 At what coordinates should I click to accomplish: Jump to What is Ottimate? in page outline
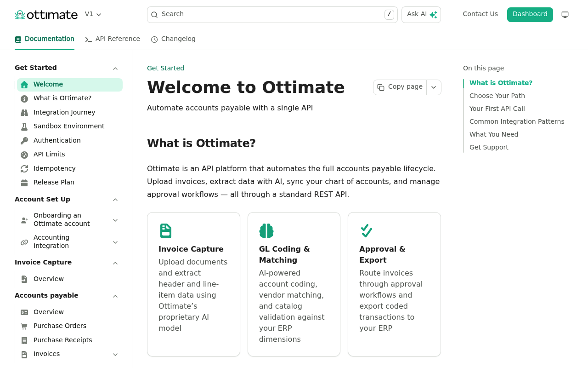(501, 83)
